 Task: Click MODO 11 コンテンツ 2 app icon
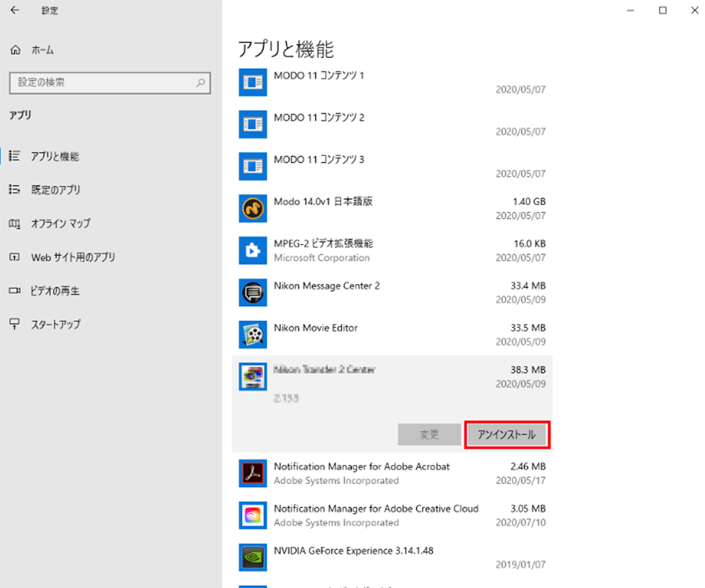pyautogui.click(x=253, y=124)
